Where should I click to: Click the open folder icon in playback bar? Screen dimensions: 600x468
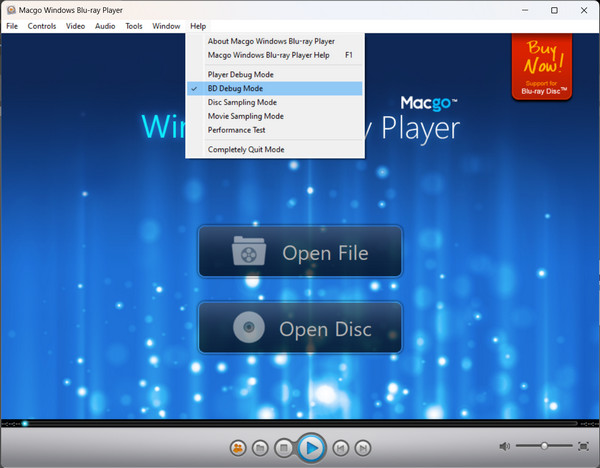click(x=260, y=448)
